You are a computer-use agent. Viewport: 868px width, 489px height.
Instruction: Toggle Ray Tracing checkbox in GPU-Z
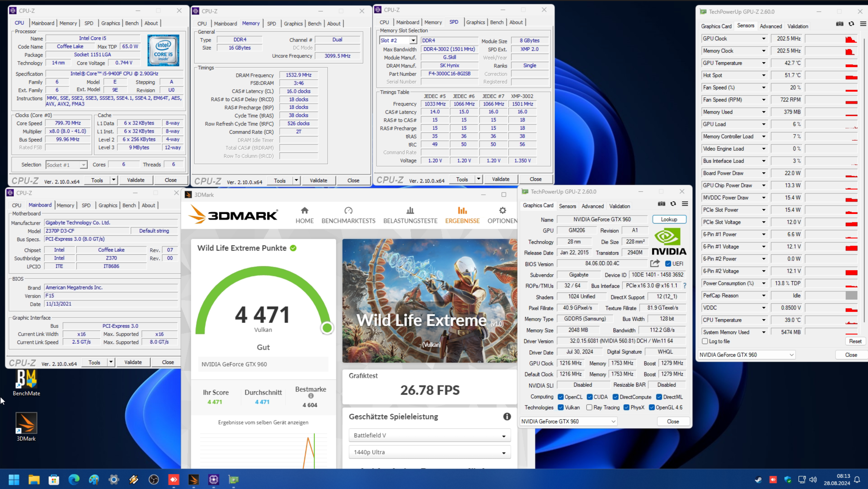(589, 407)
